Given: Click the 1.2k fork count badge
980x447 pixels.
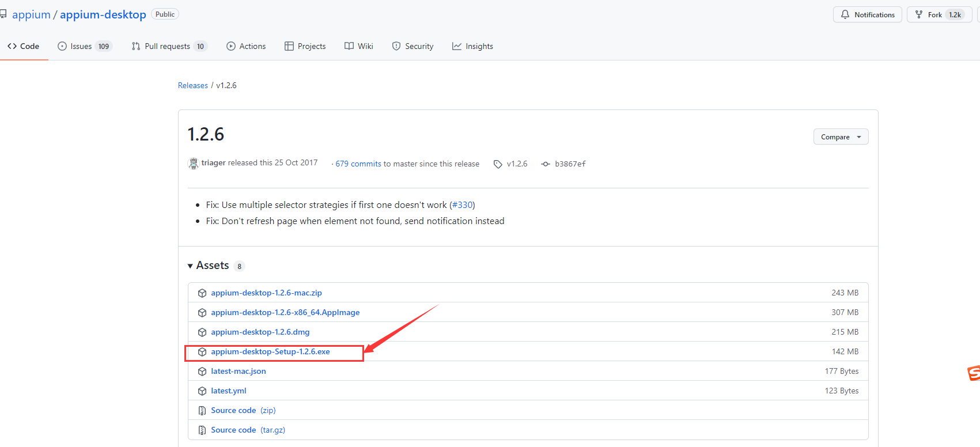Looking at the screenshot, I should (955, 14).
